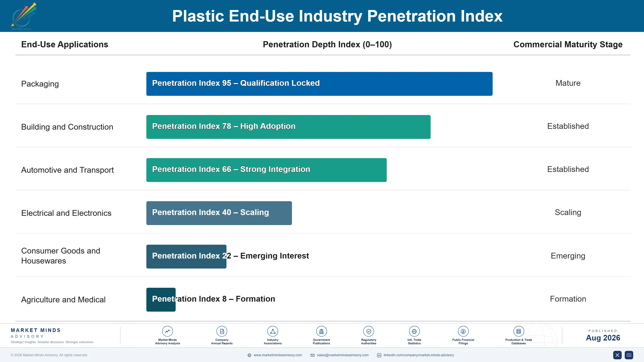Viewport: 644px width, 362px height.
Task: Click the 'Electrical and Electronics' label
Action: click(x=66, y=213)
